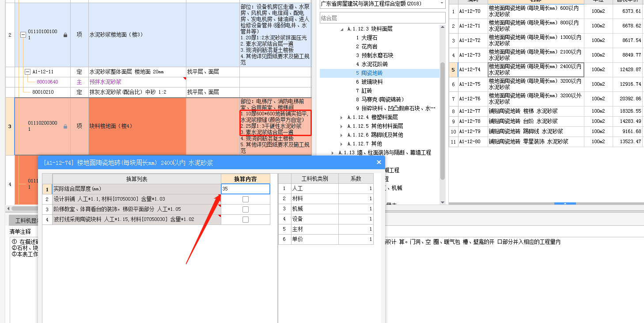Screen dimensions: 644x323
Task: Click the quota tree vertical scrollbar thumb
Action: [443, 120]
